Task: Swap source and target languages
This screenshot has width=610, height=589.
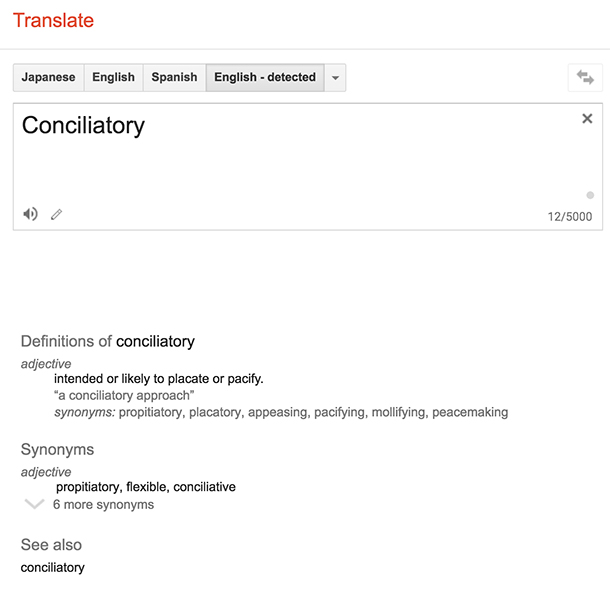Action: click(585, 77)
